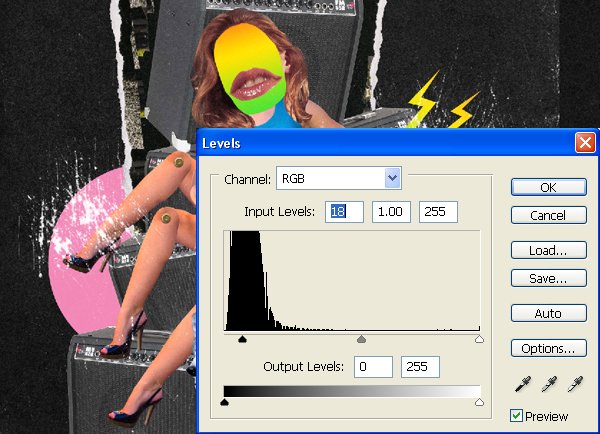
Task: Click the black output level slider
Action: [x=225, y=402]
